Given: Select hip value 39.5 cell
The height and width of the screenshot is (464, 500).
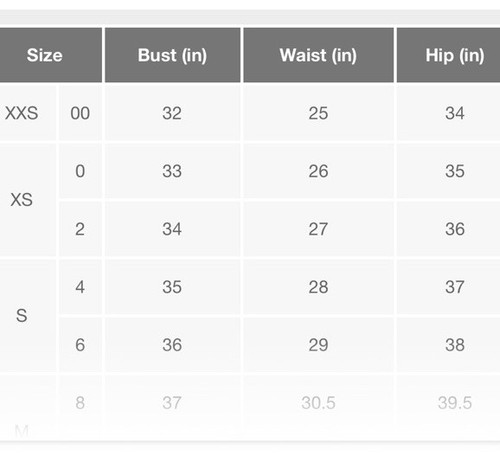Looking at the screenshot, I should [448, 403].
